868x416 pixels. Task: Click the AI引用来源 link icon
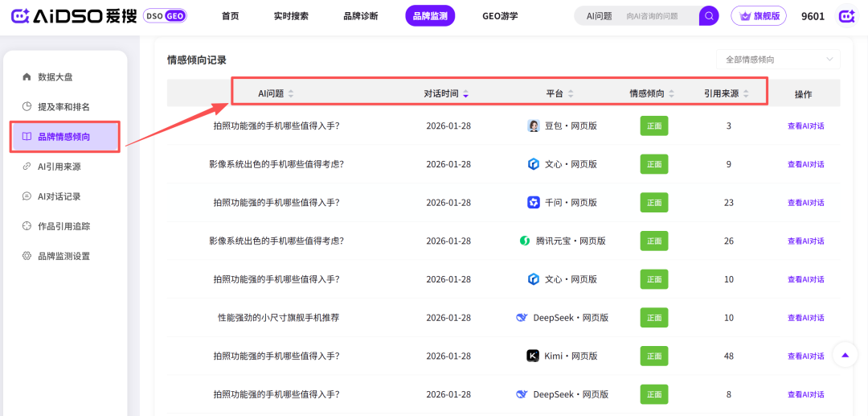point(27,167)
